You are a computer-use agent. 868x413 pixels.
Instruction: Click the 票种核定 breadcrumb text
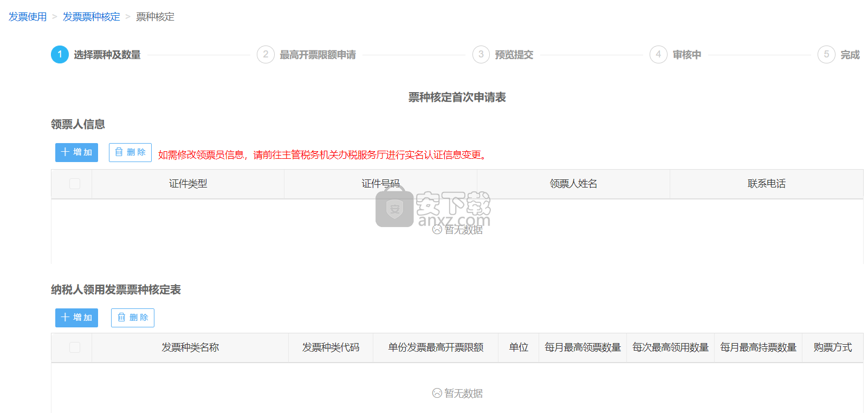pos(155,17)
